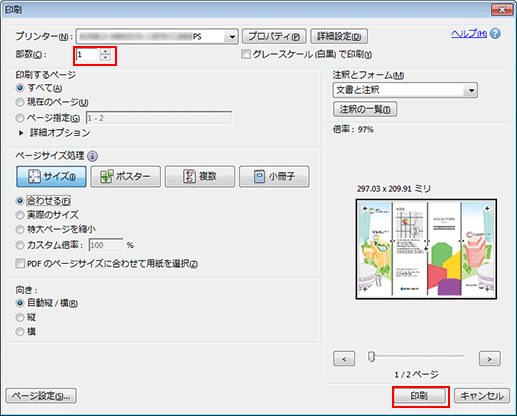Open ページ設定 page setup
Screen dimensions: 517x416
point(41,396)
